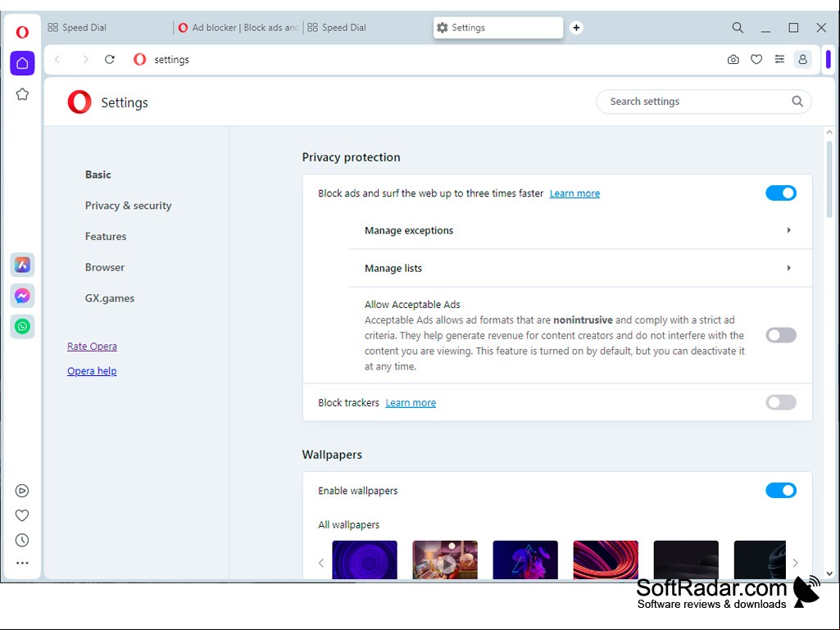Image resolution: width=840 pixels, height=630 pixels.
Task: Expand Manage lists row
Action: click(x=580, y=268)
